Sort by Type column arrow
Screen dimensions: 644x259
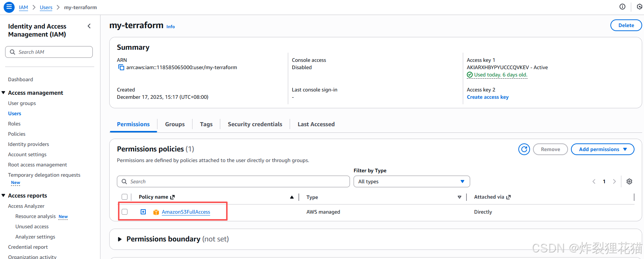pyautogui.click(x=460, y=197)
